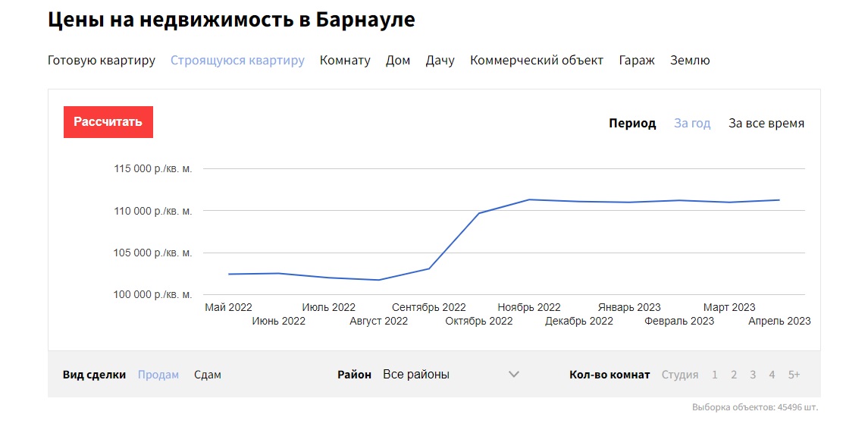Screen dimensions: 868x430
Task: Click the Апрель 2023 axis label
Action: tap(779, 321)
